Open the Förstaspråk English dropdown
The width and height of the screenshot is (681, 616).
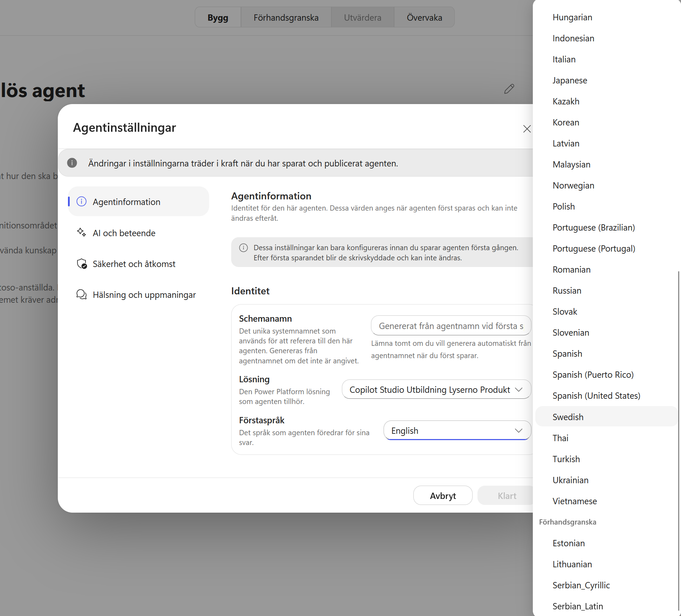coord(457,430)
